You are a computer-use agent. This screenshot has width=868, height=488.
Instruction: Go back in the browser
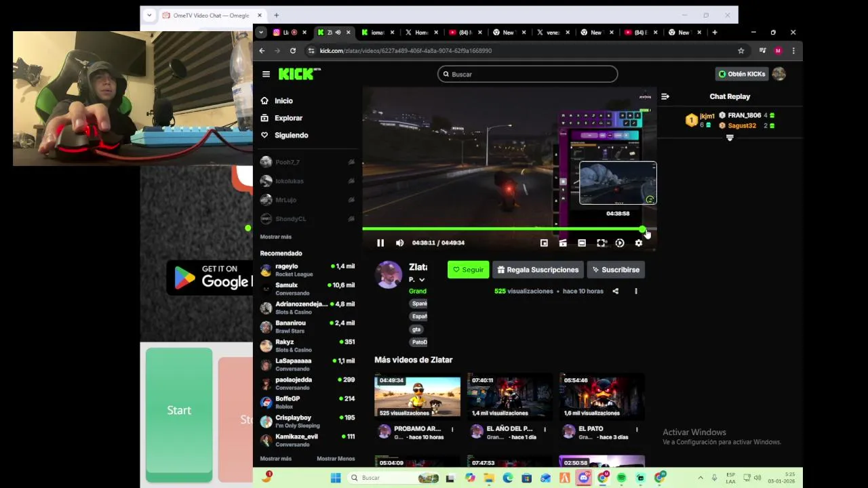tap(262, 51)
